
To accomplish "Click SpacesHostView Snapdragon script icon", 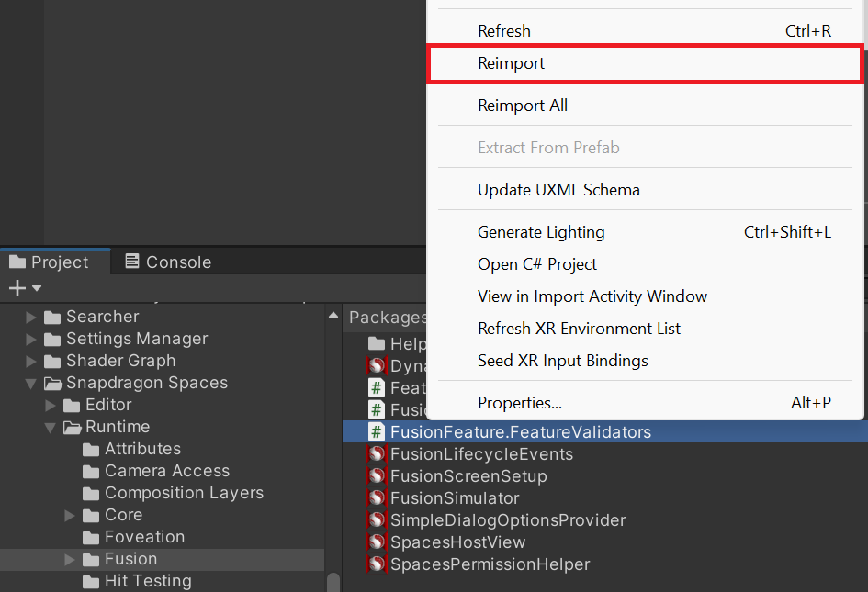I will [x=377, y=542].
